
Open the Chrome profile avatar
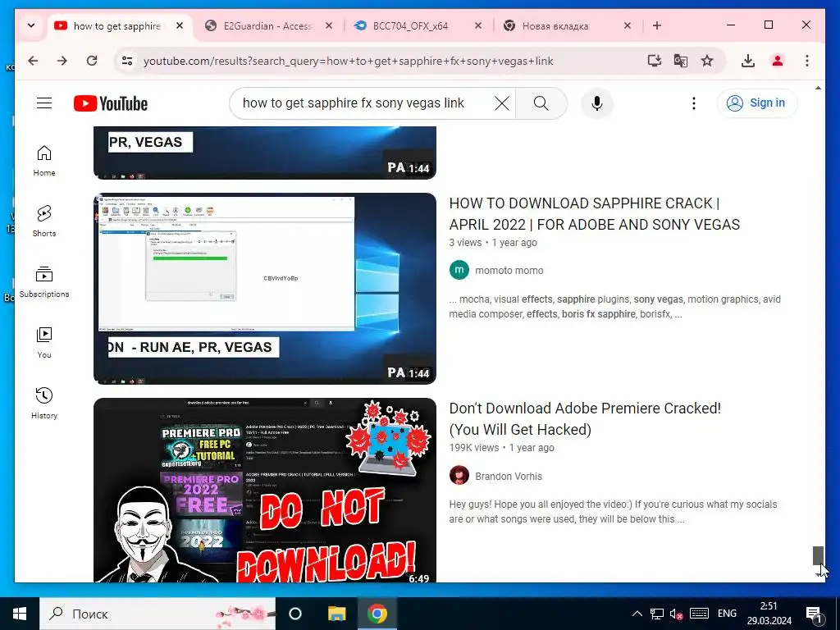(x=778, y=61)
